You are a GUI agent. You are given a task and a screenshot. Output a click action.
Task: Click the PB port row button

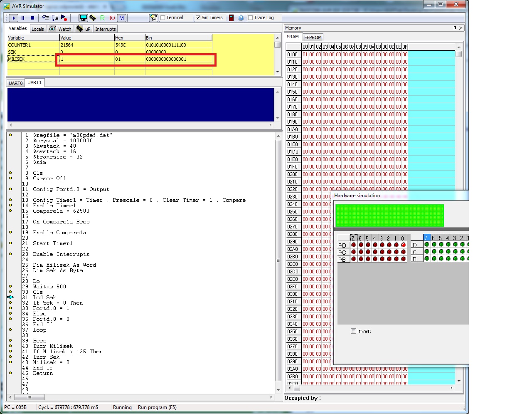(343, 260)
